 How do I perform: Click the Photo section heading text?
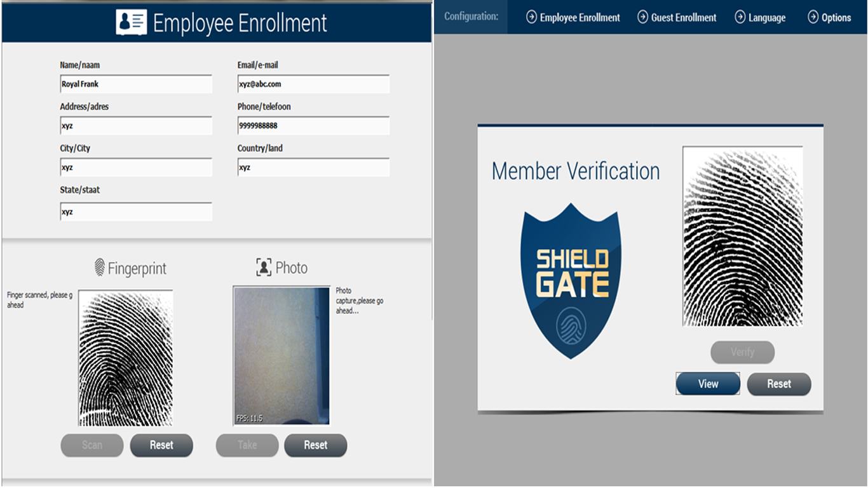tap(292, 268)
